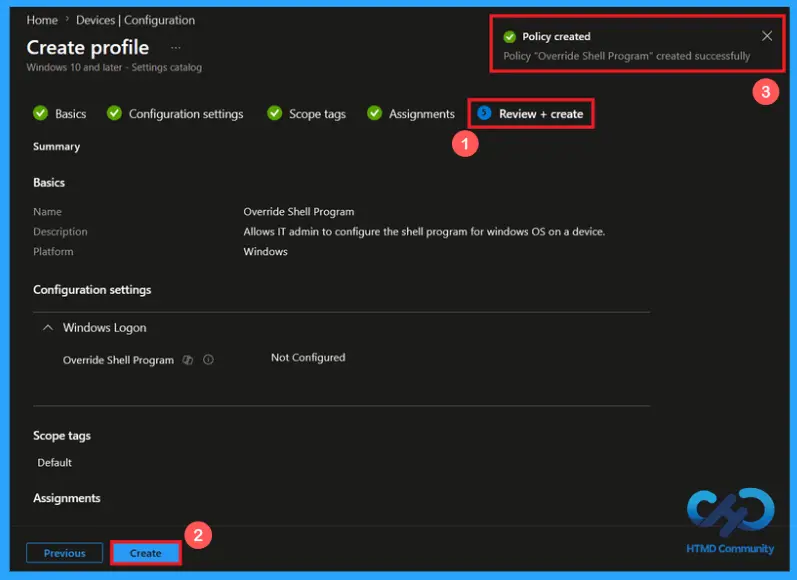Collapse the Windows Logon section
Viewport: 797px width, 580px height.
(x=48, y=328)
